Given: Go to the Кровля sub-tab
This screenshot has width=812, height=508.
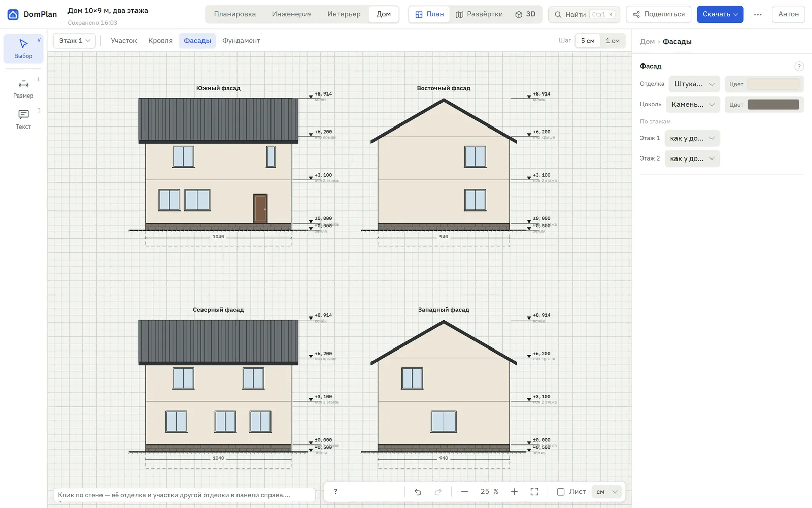Looking at the screenshot, I should (x=160, y=41).
